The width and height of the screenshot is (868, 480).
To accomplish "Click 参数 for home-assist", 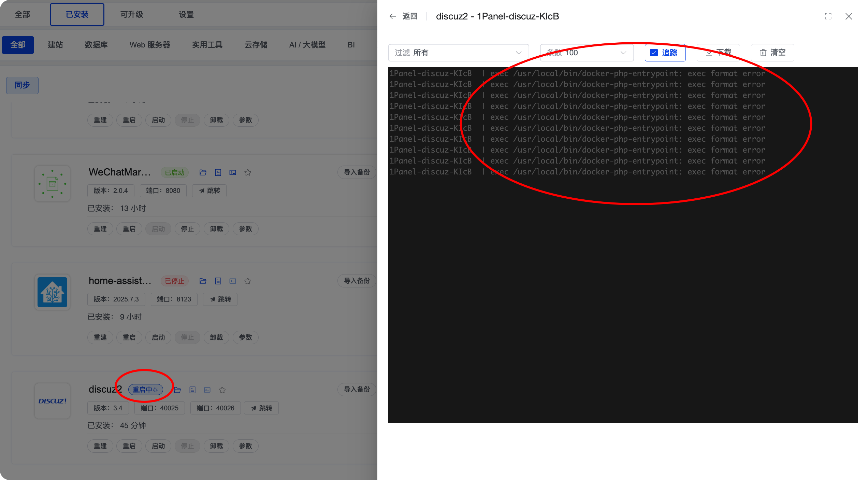I will click(246, 337).
